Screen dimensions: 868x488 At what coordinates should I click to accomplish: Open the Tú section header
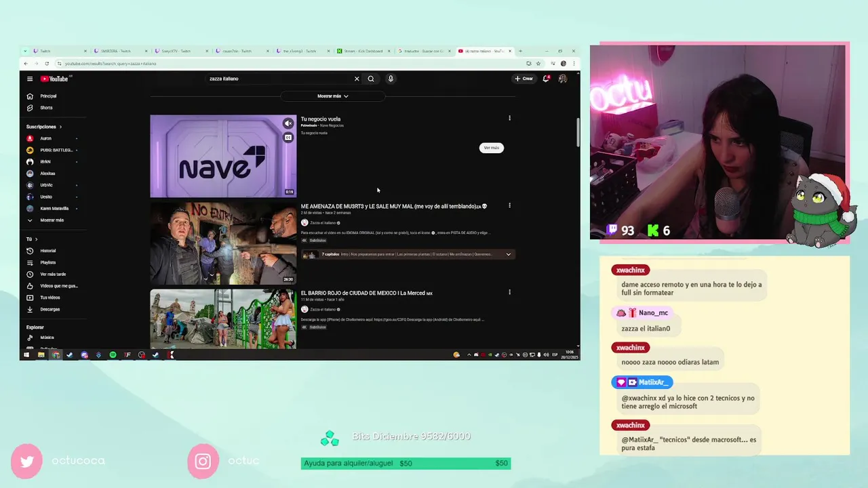(32, 239)
